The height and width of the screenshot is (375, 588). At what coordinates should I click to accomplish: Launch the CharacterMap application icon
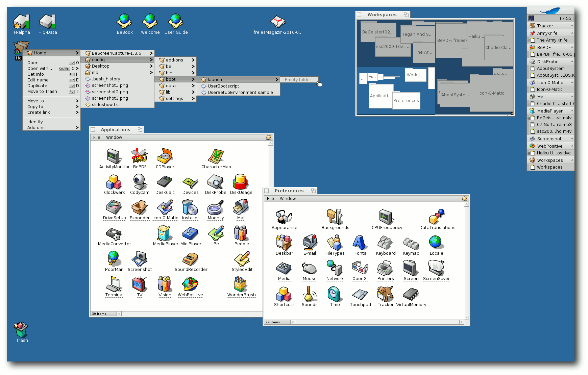[x=216, y=157]
